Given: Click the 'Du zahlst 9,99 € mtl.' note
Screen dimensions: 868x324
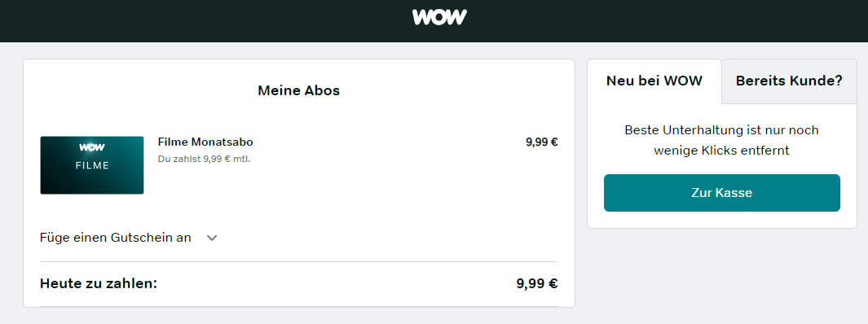Looking at the screenshot, I should click(205, 160).
